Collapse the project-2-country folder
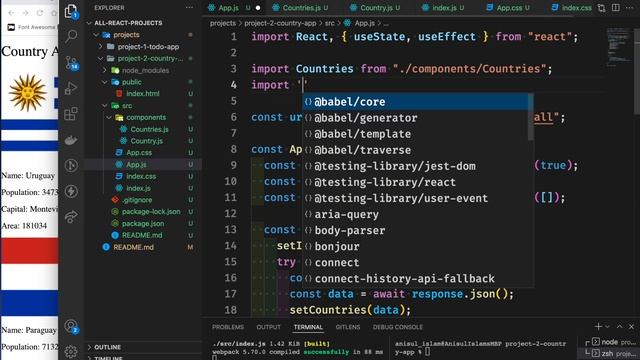 [x=101, y=58]
